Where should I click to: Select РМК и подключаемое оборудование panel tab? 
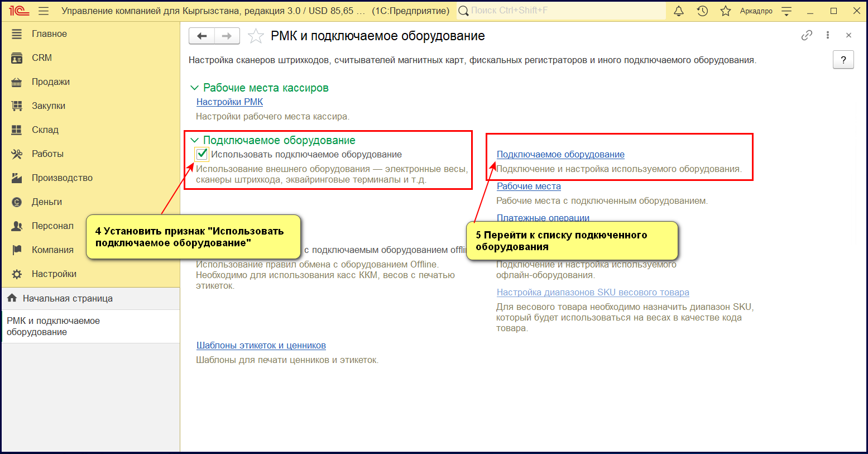coord(91,327)
